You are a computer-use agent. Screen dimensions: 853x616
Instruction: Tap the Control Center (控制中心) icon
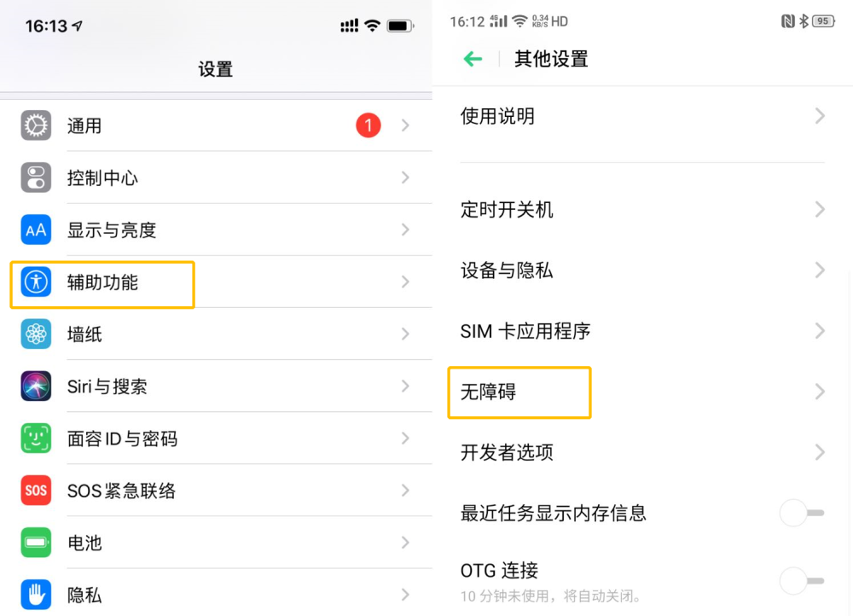(36, 178)
